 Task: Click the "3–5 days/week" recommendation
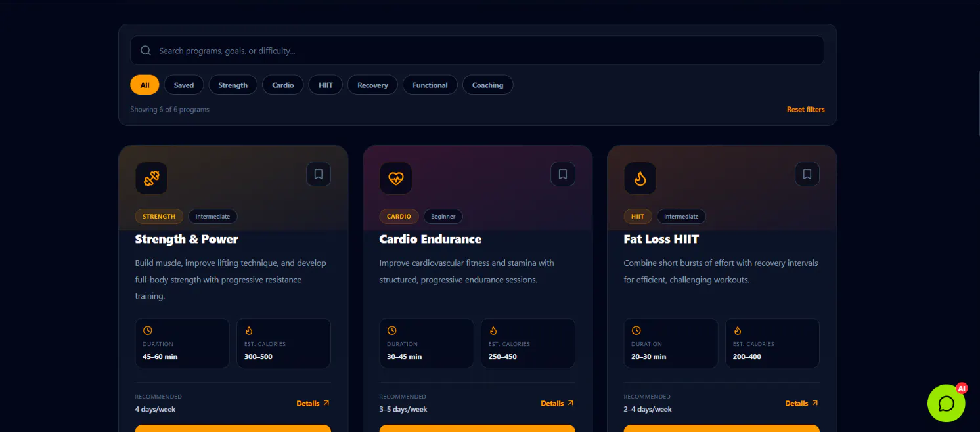click(x=403, y=409)
